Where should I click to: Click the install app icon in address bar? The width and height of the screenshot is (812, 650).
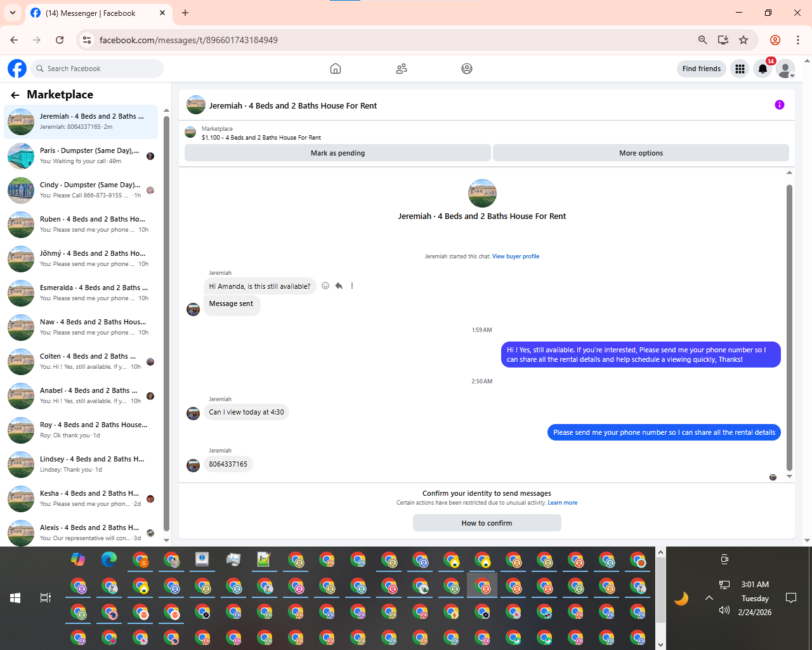723,40
